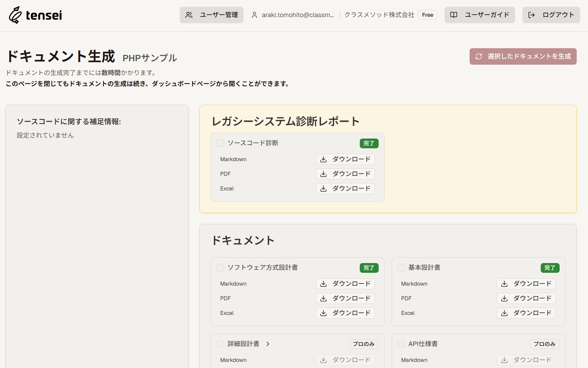Click the book icon in ユーザーガイド

point(454,15)
